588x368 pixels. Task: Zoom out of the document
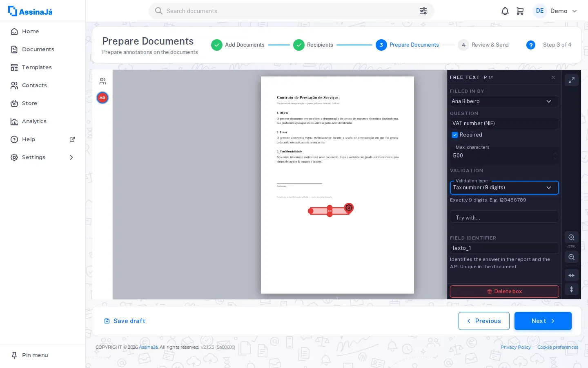571,257
